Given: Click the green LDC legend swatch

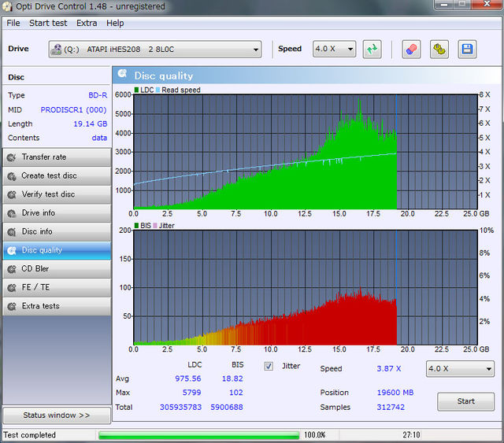Looking at the screenshot, I should pyautogui.click(x=136, y=90).
